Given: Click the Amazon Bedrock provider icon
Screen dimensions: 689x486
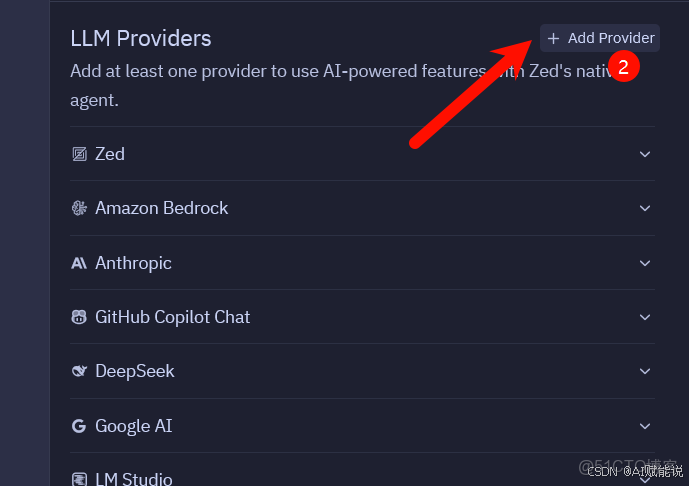Looking at the screenshot, I should [x=79, y=208].
